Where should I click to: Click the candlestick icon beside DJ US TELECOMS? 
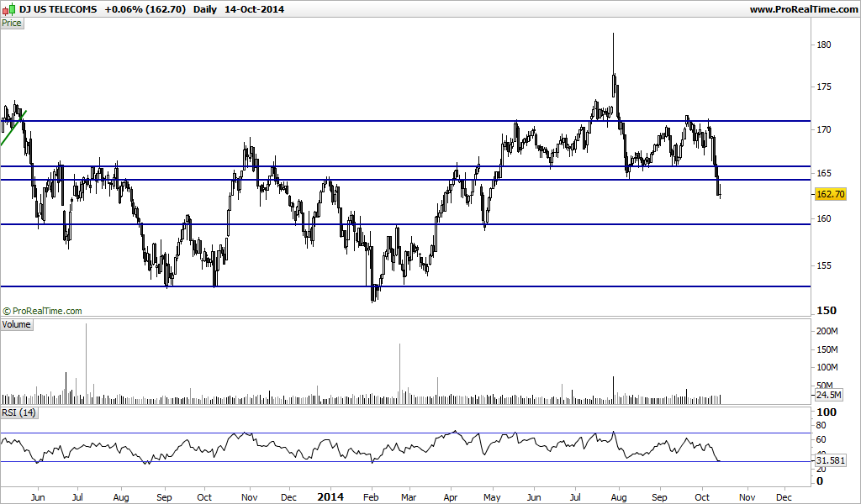pyautogui.click(x=8, y=9)
